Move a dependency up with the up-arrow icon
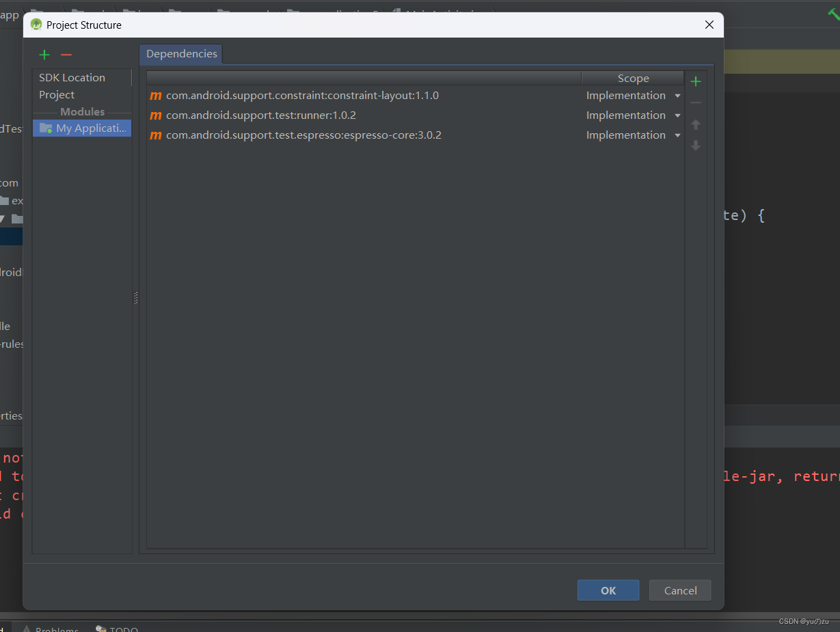Viewport: 840px width, 632px height. tap(696, 124)
